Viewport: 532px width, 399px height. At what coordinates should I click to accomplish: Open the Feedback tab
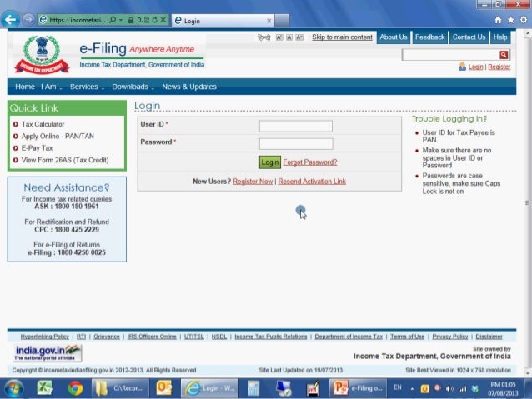[430, 37]
